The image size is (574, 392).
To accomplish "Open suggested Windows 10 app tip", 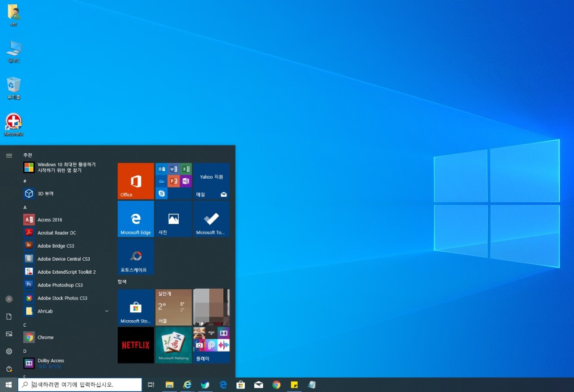I will coord(66,167).
